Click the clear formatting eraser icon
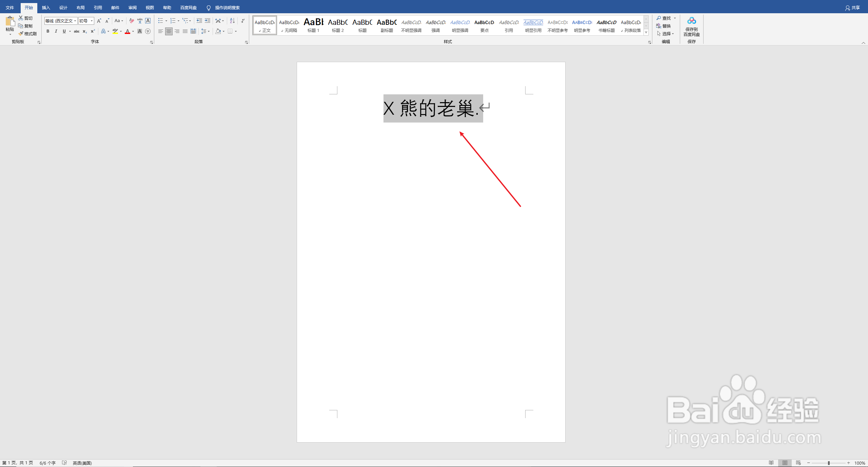The height and width of the screenshot is (467, 868). [x=132, y=21]
